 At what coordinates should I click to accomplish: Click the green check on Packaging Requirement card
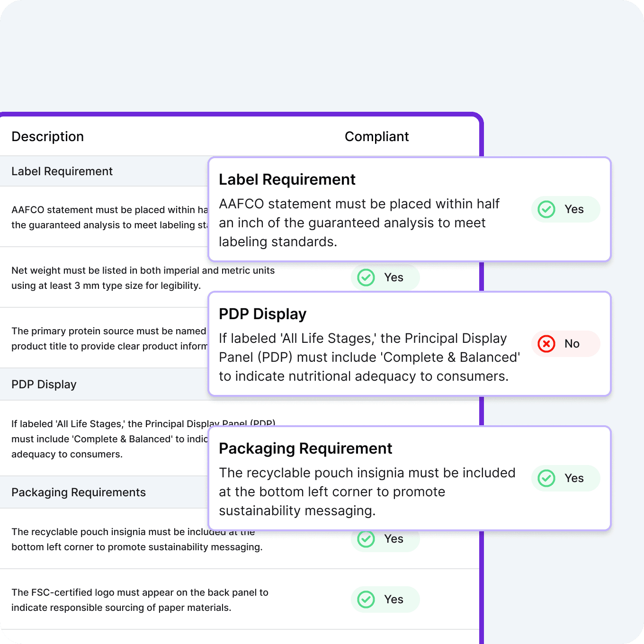(546, 478)
